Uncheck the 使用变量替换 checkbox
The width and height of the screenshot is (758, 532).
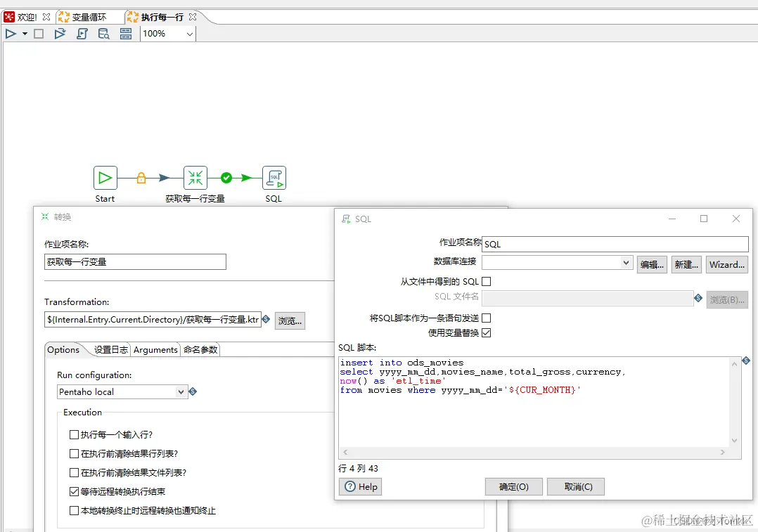click(x=487, y=333)
